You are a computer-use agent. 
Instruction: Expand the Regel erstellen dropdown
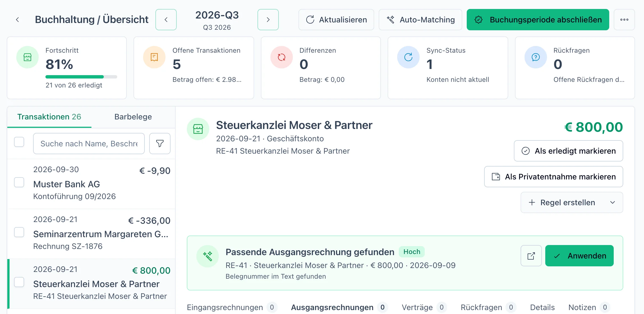[572, 202]
